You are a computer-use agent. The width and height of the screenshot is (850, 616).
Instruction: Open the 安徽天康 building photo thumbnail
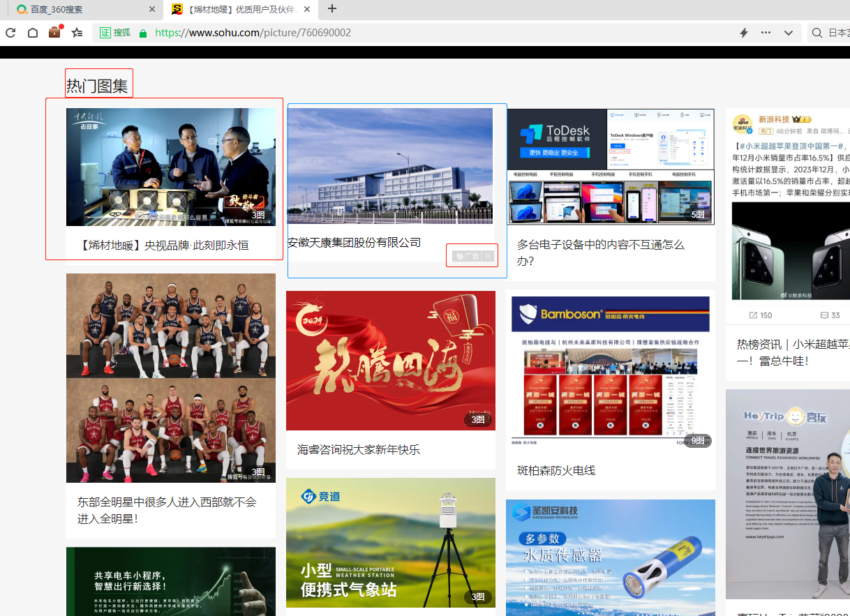[390, 166]
